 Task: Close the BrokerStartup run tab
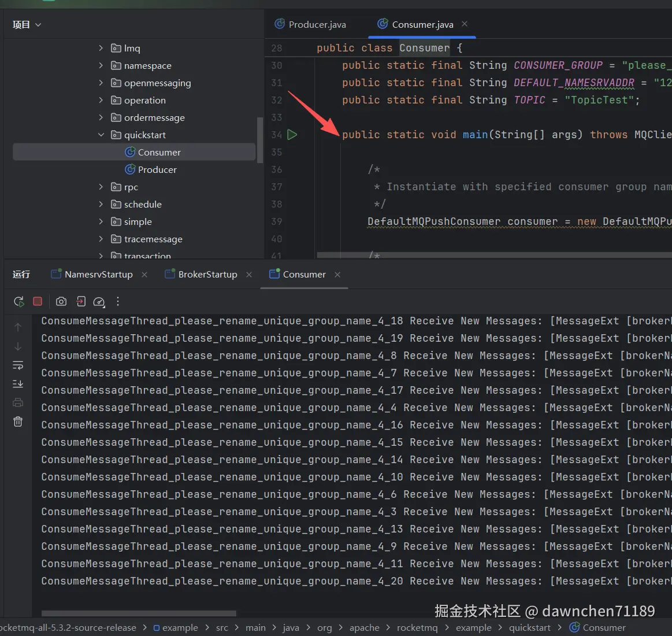[x=249, y=275]
